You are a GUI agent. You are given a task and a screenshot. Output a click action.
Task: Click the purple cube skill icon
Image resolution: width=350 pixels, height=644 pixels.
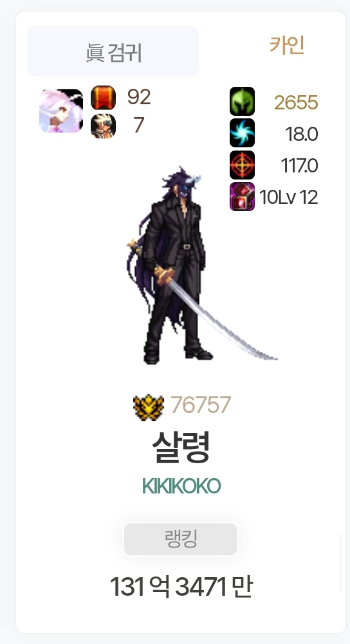[242, 197]
